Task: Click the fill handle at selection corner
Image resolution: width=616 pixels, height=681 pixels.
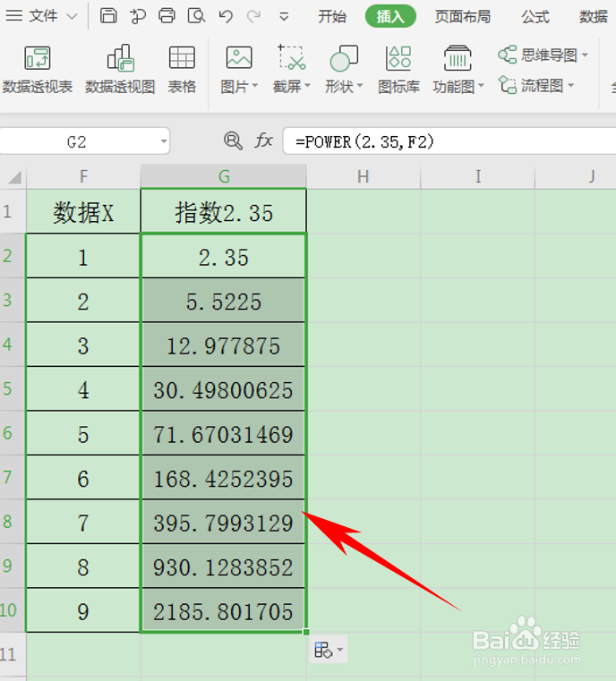Action: click(306, 632)
